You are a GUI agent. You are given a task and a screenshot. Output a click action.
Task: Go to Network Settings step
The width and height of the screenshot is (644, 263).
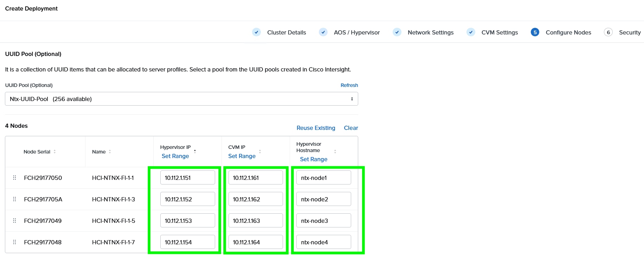[x=431, y=32]
